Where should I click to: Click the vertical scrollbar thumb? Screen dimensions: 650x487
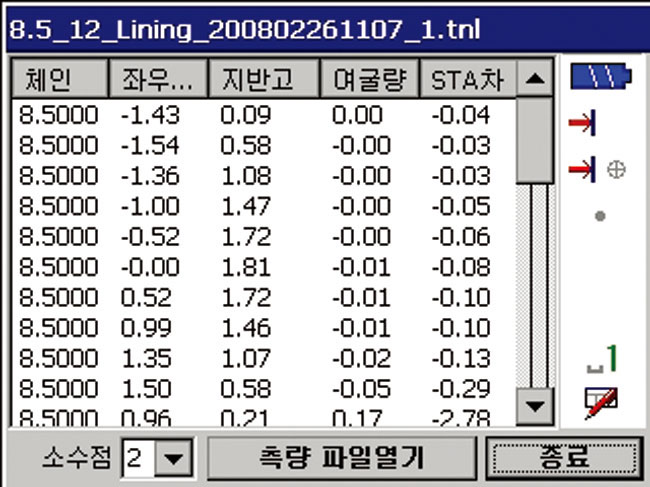click(x=537, y=139)
